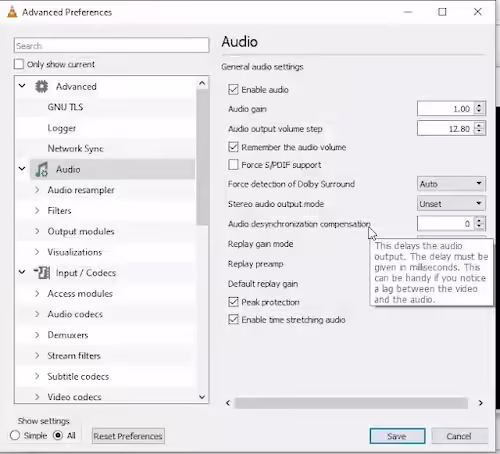
Task: Collapse the Audio tree section
Action: pos(22,169)
